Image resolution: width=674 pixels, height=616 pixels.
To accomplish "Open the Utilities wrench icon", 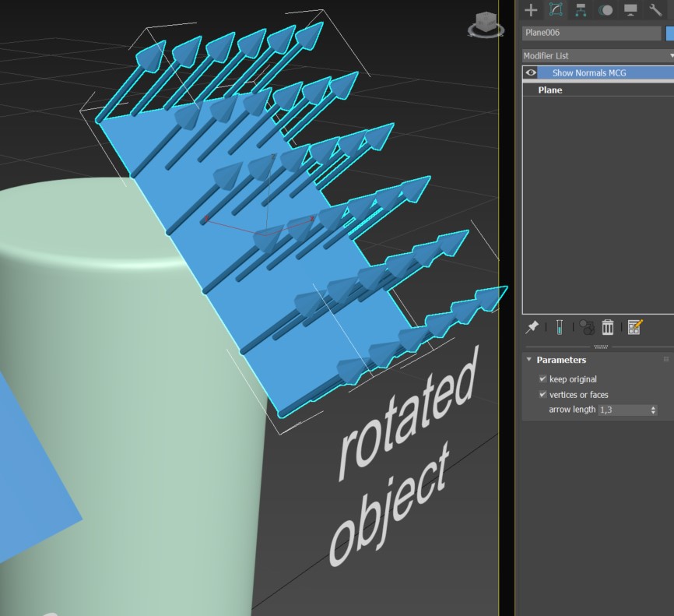I will click(655, 10).
